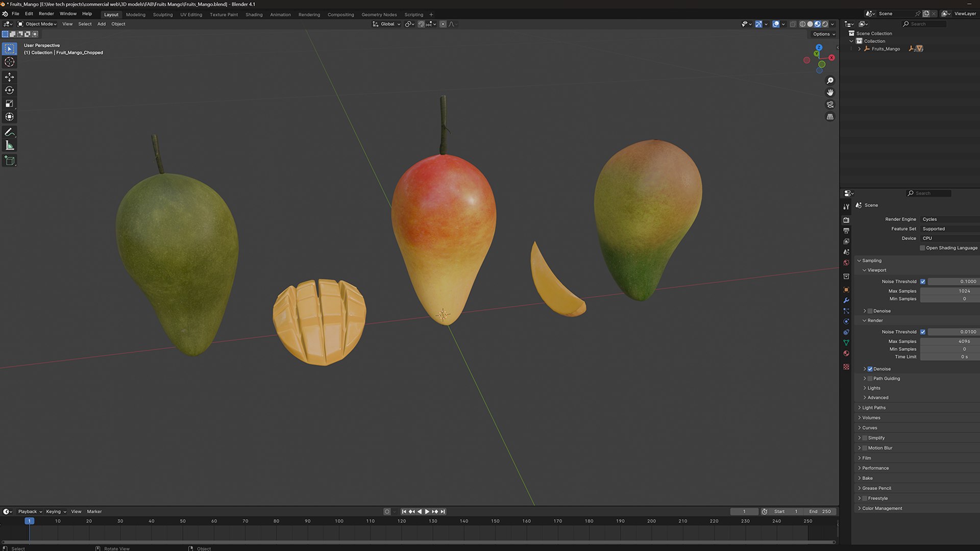Open the viewport Add menu
Viewport: 980px width, 551px height.
coord(102,24)
